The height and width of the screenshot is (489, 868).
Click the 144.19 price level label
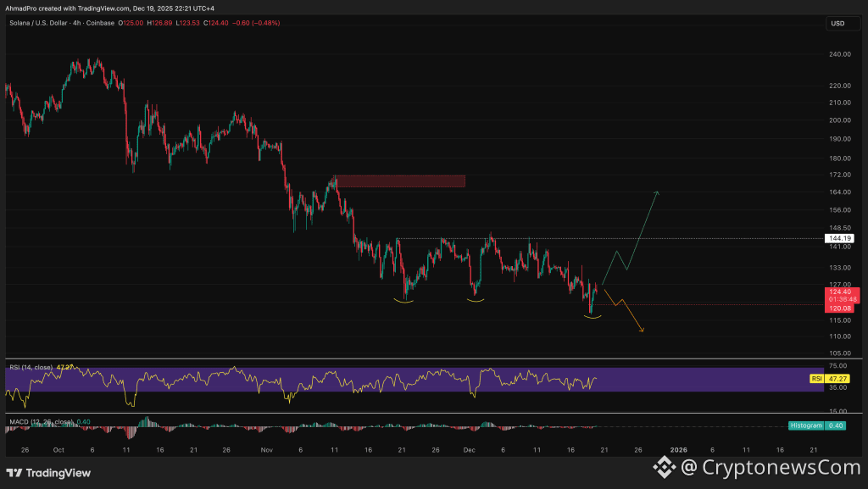839,238
